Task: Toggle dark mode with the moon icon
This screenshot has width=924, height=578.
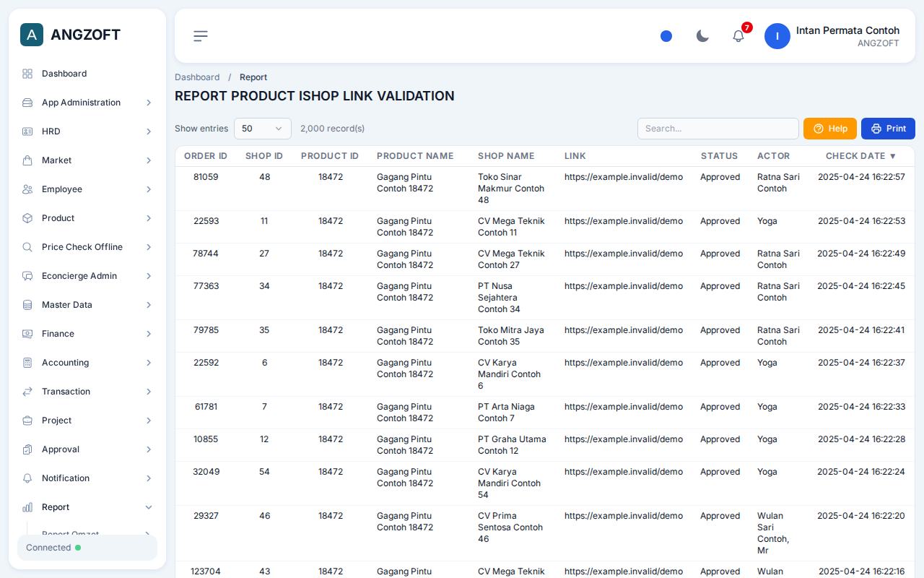Action: click(702, 36)
